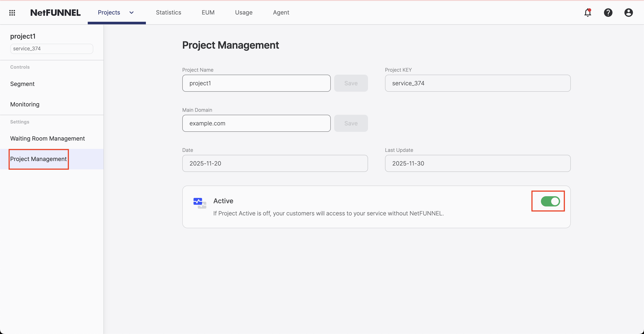
Task: Click the service_374 field in sidebar
Action: pos(51,49)
